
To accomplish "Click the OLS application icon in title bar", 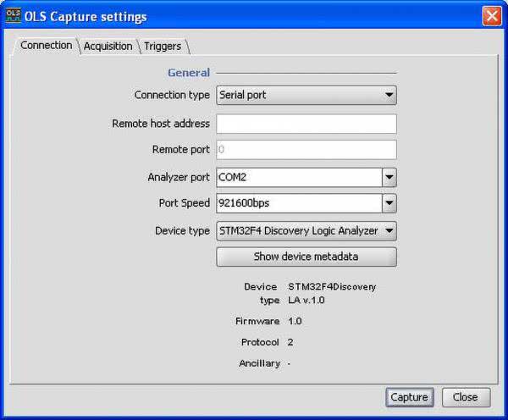I will (14, 16).
